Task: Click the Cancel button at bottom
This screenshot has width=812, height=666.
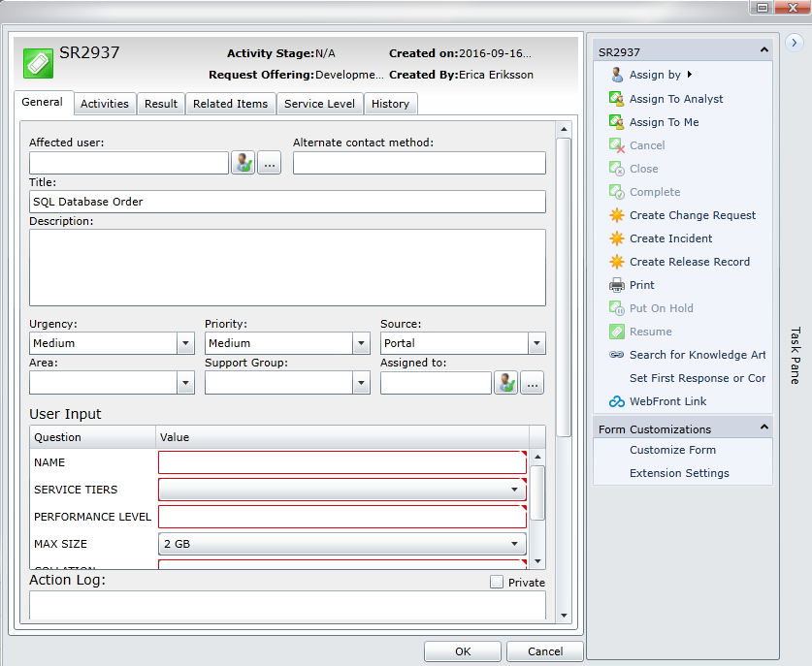Action: (x=545, y=651)
